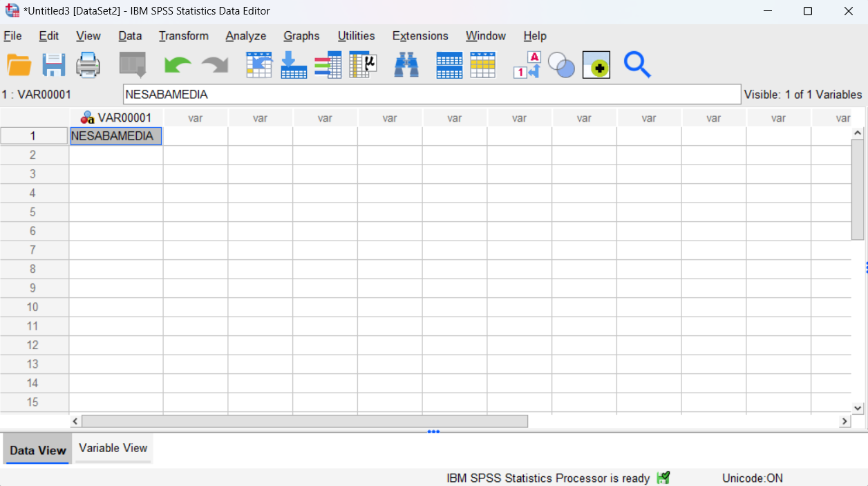The image size is (868, 486).
Task: Click the horizontal scrollbar right arrow
Action: pyautogui.click(x=844, y=420)
